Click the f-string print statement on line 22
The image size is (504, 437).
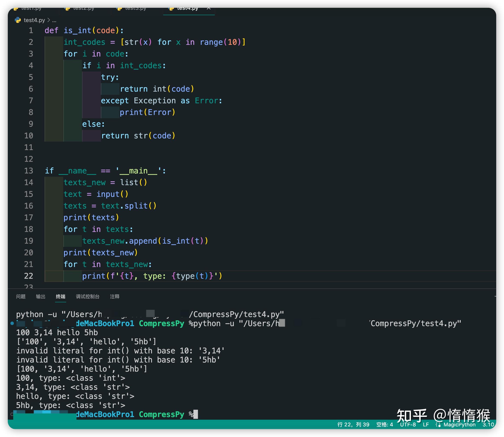click(x=152, y=276)
